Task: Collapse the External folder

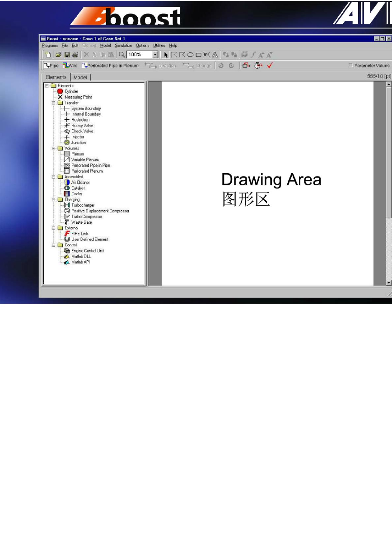Action: point(53,228)
